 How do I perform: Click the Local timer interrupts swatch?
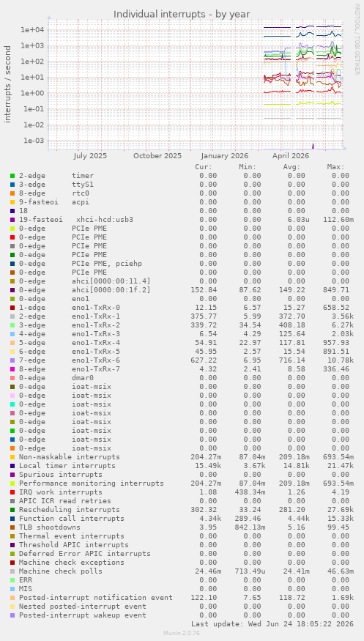coord(12,466)
